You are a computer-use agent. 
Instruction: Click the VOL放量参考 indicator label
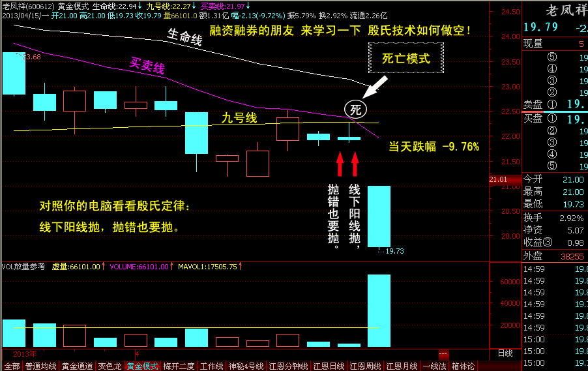pos(23,266)
